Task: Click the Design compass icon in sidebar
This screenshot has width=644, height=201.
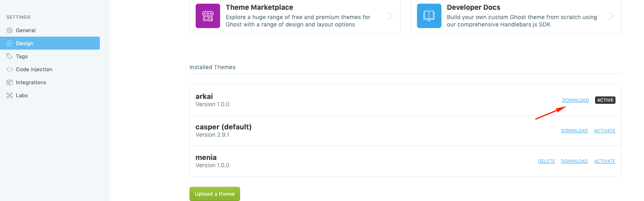Action: point(10,44)
